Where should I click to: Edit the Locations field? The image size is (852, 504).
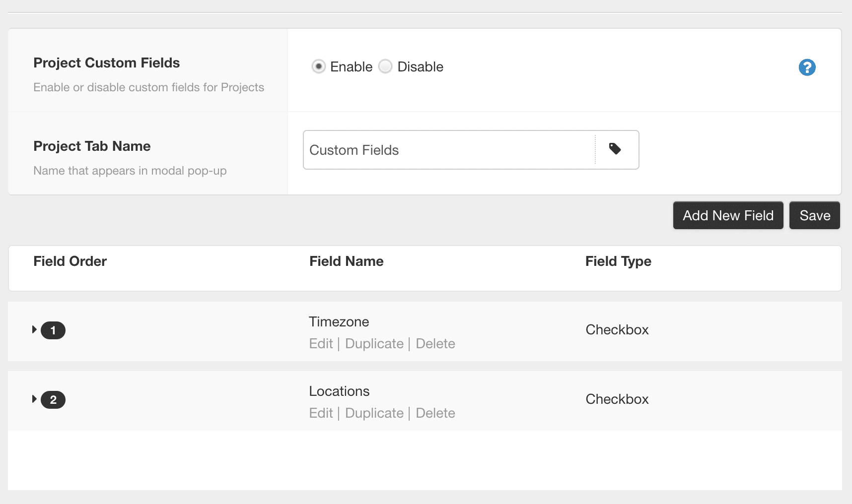click(x=321, y=413)
